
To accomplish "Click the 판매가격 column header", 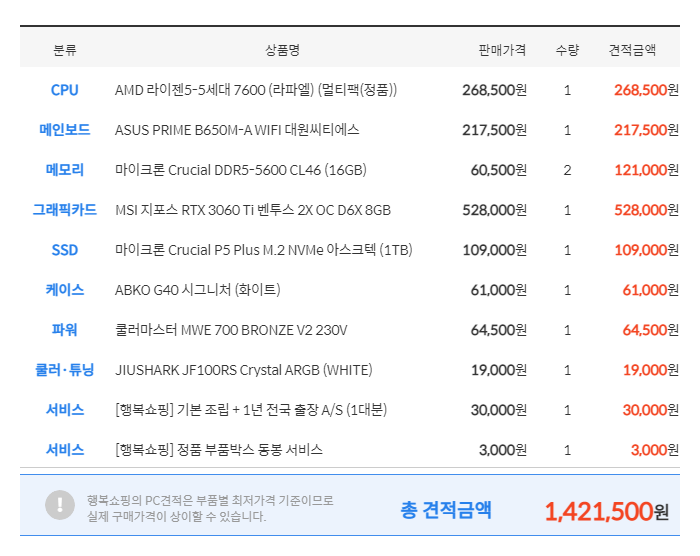I will [x=502, y=50].
